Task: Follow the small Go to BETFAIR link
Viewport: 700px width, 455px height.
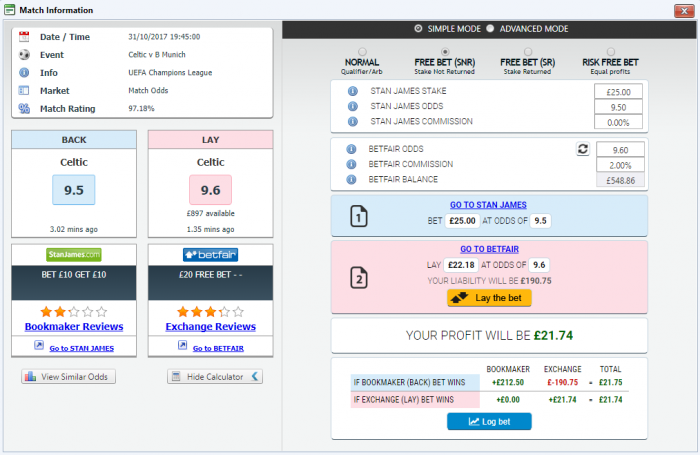Action: pyautogui.click(x=218, y=348)
